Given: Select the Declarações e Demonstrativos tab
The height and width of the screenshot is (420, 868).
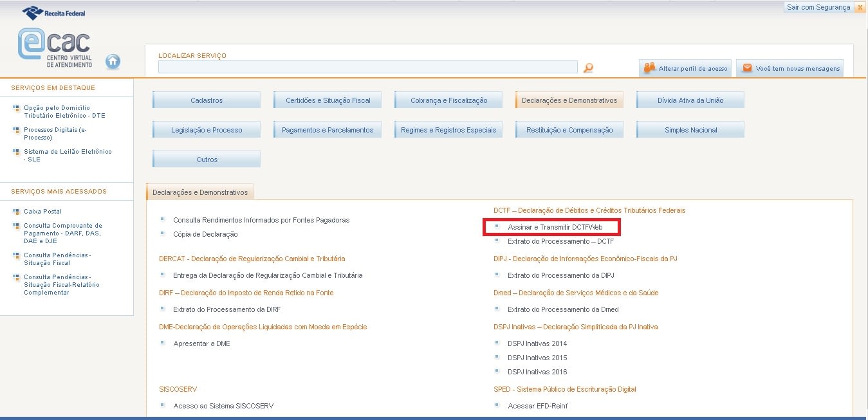Looking at the screenshot, I should click(x=200, y=192).
